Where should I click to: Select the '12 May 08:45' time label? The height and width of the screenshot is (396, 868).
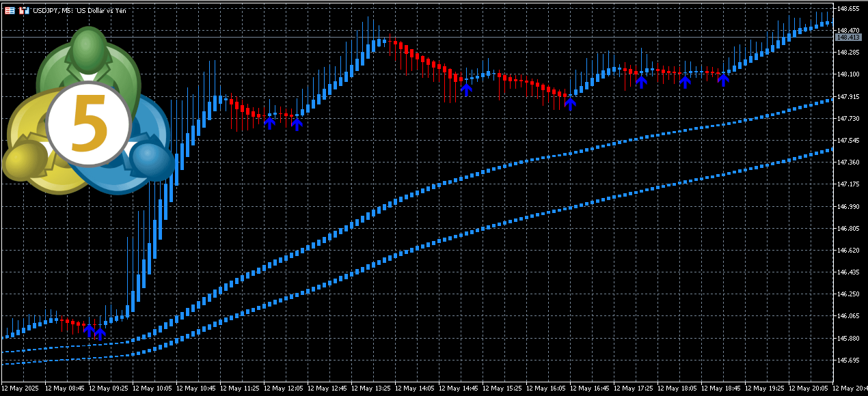click(65, 388)
